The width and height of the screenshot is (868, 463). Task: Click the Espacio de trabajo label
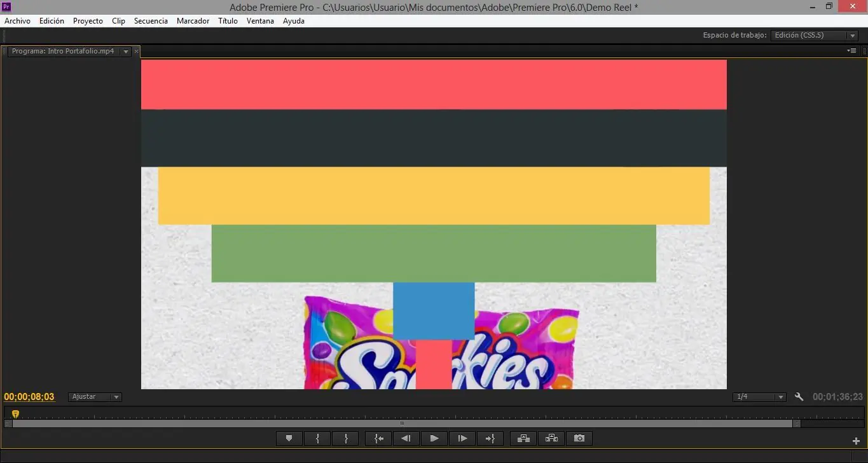734,36
